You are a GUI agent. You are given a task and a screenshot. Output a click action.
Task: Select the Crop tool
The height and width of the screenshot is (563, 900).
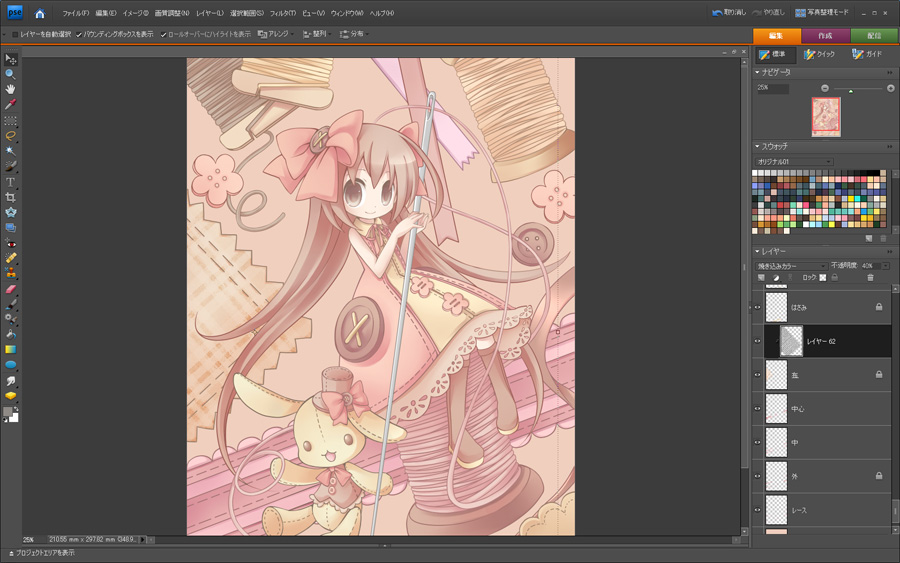pos(10,197)
